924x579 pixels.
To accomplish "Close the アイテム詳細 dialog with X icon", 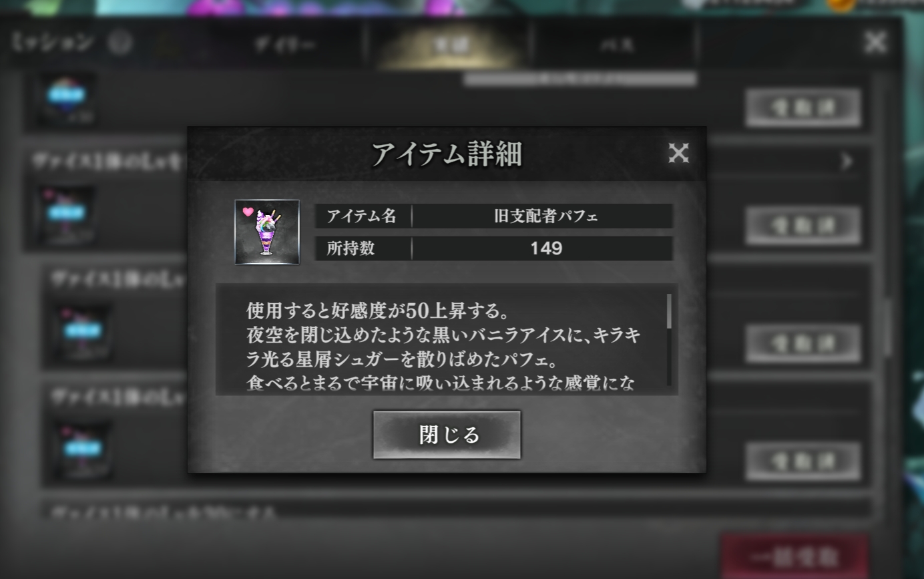I will (x=678, y=154).
